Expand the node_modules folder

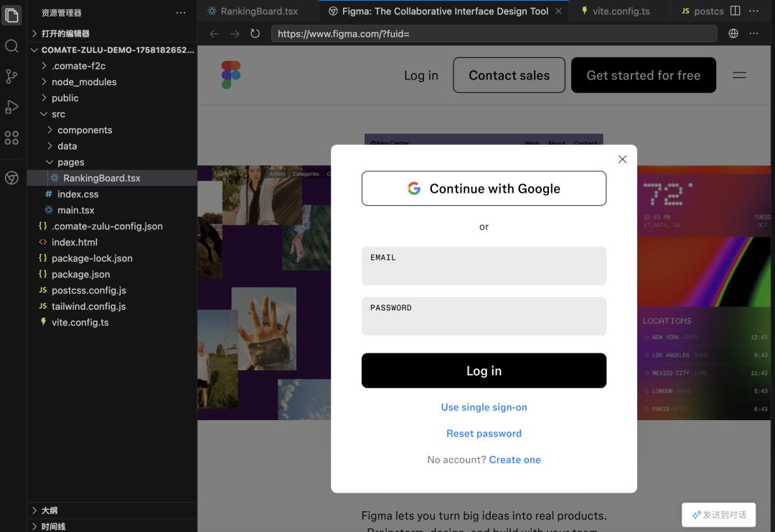click(x=112, y=82)
